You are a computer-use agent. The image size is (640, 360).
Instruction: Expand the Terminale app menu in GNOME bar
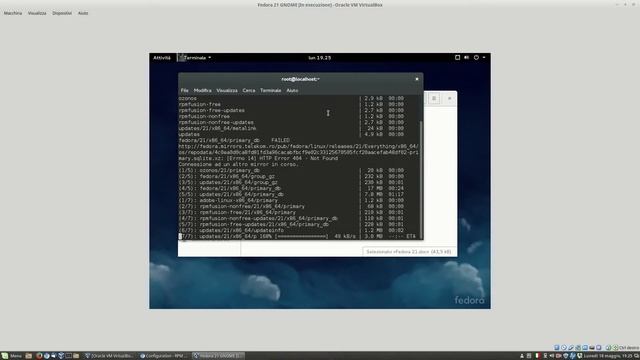[195, 58]
